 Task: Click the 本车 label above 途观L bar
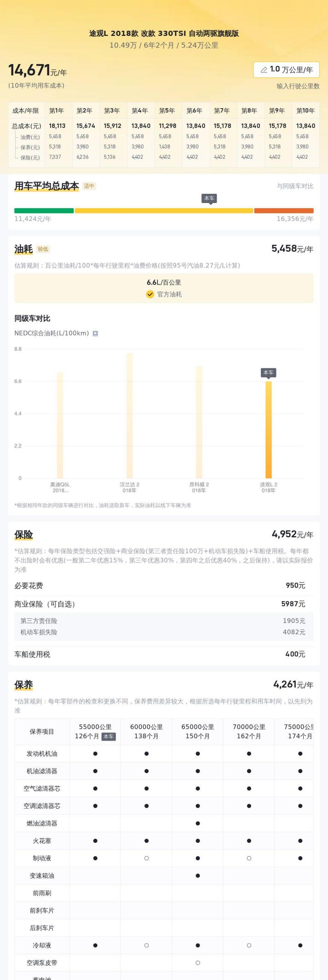click(x=268, y=373)
